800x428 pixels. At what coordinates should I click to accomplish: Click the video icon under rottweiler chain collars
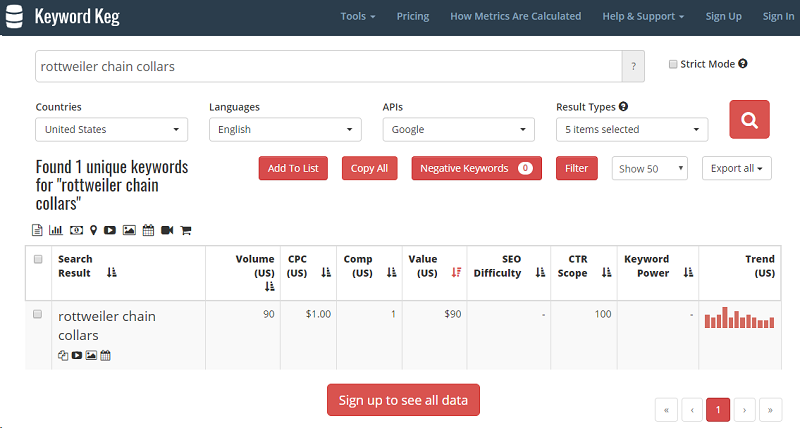click(77, 355)
